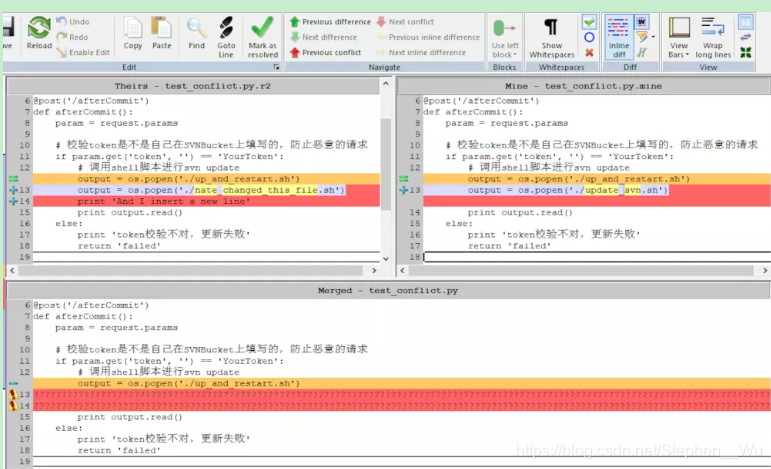Select ignore whitespace changes circle option

(589, 37)
